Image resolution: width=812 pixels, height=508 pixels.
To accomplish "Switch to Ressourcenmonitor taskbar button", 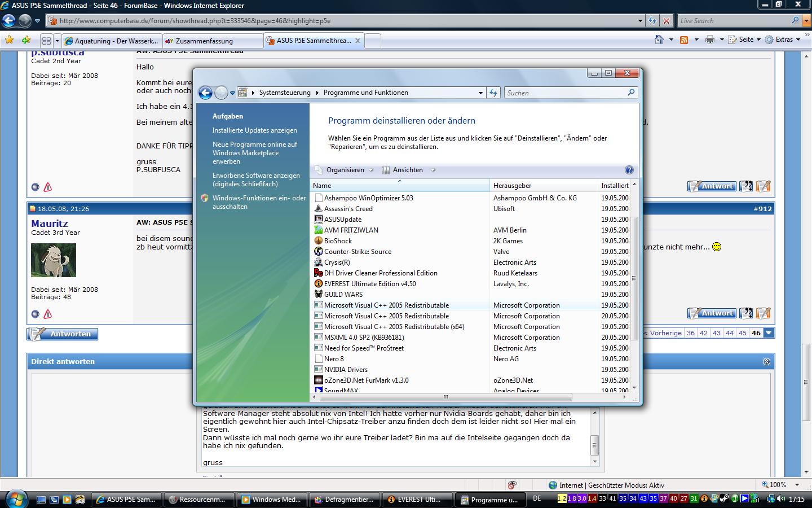I will 198,500.
